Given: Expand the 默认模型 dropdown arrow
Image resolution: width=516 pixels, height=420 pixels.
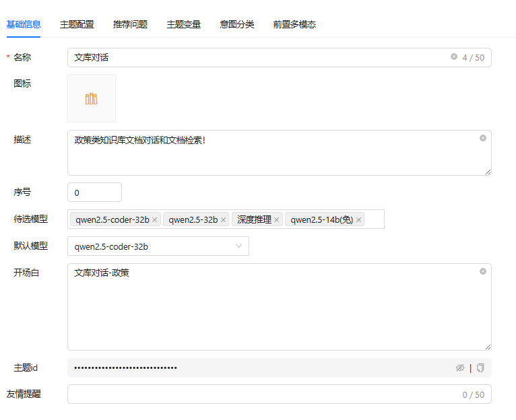Looking at the screenshot, I should (x=238, y=246).
